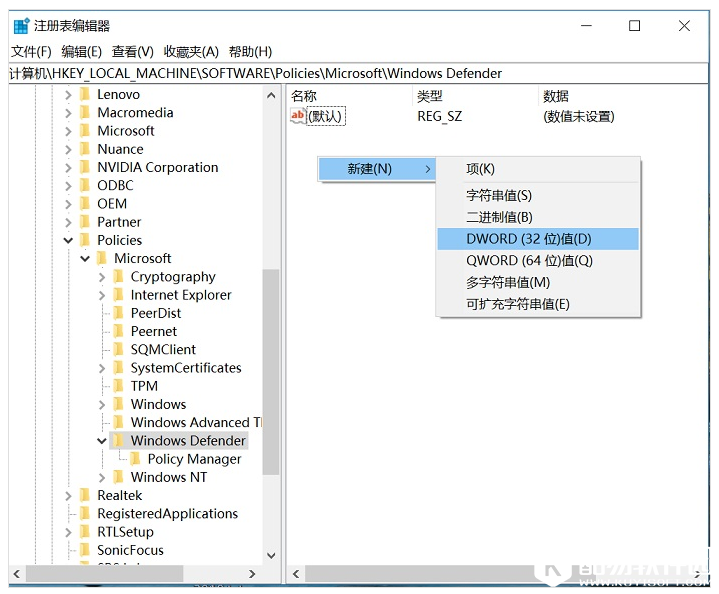This screenshot has width=719, height=594.
Task: Select the Windows tree item under Microsoft
Action: [158, 404]
